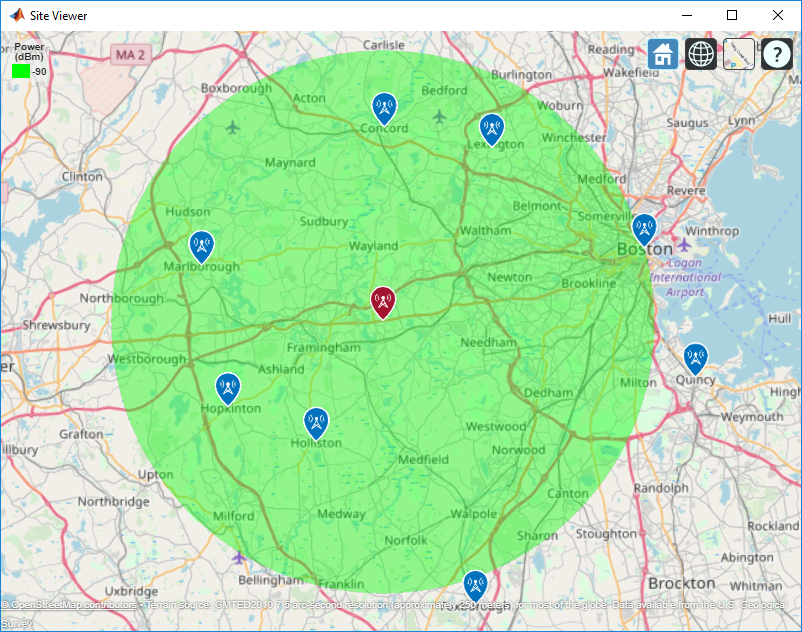Viewport: 802px width, 632px height.
Task: Click the MATLAB logo in title bar
Action: pos(17,15)
